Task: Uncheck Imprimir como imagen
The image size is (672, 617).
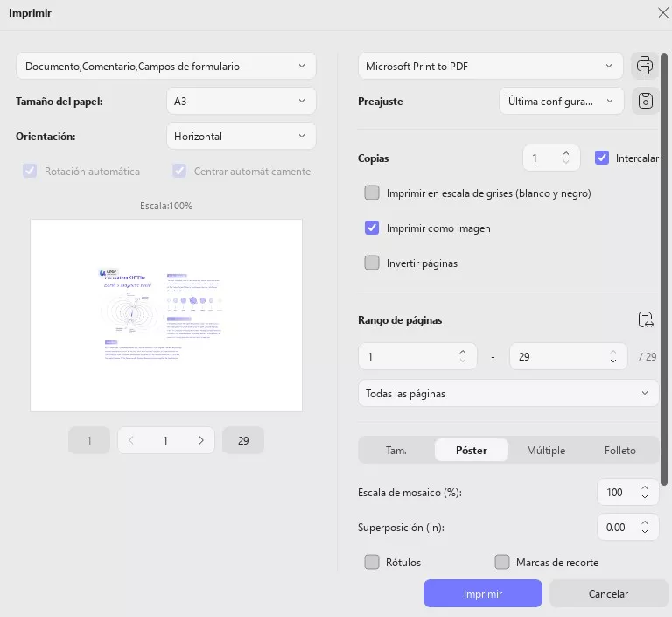Action: click(372, 228)
